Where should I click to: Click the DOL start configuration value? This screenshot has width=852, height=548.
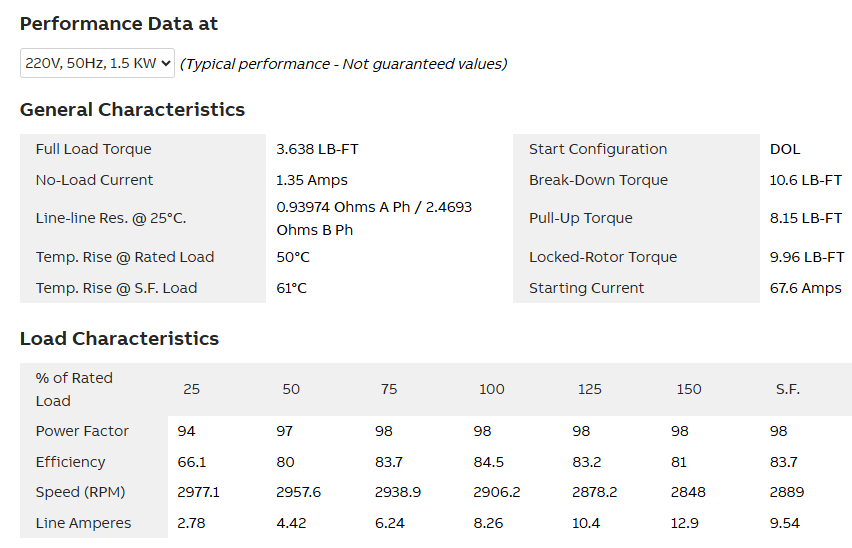click(785, 149)
